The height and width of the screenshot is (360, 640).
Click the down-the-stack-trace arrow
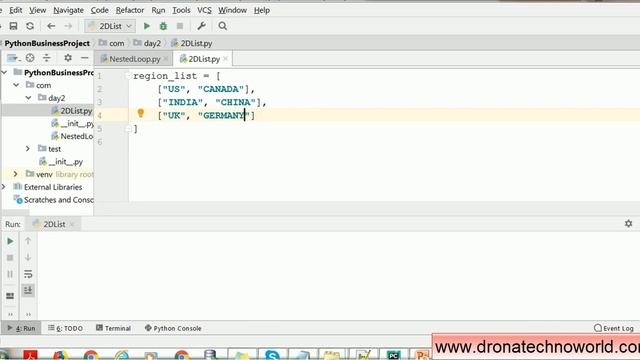28,258
